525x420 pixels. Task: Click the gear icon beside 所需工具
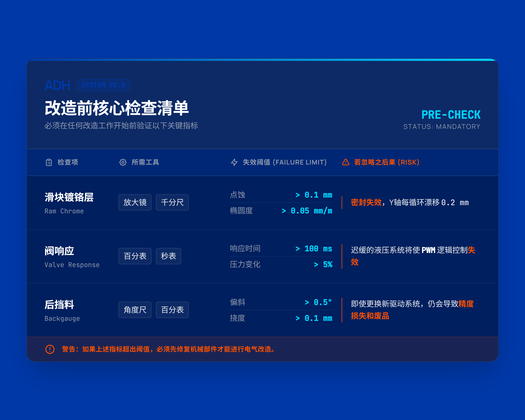click(x=123, y=162)
